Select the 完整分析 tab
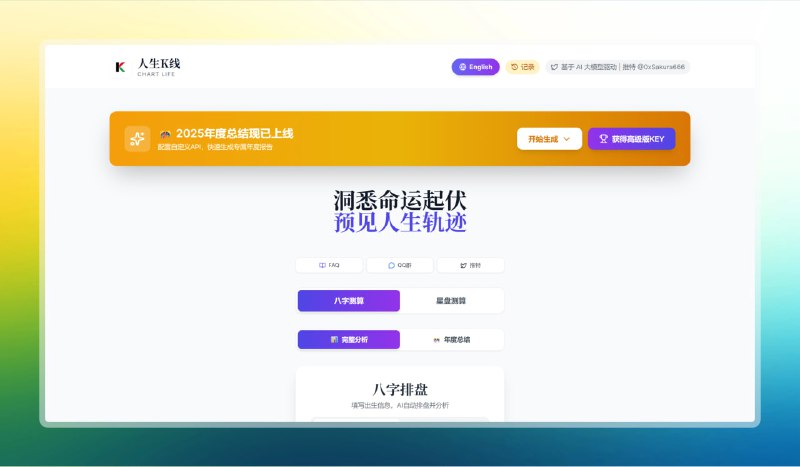800x467 pixels. [x=349, y=339]
